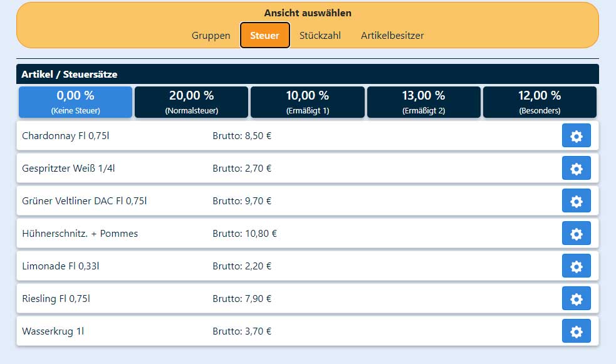The image size is (616, 364).
Task: Open gear icon for Hühnerschnitz. + Pommes
Action: pos(576,233)
